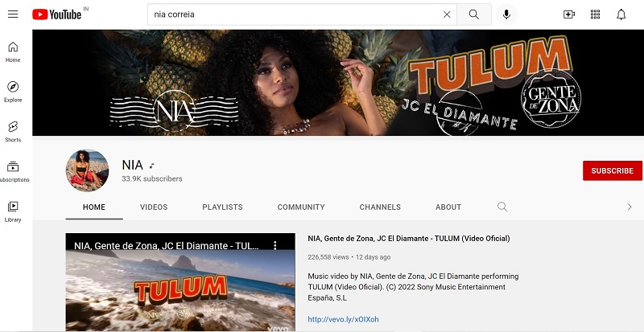The width and height of the screenshot is (644, 332).
Task: Switch to the CHANNELS tab
Action: (380, 207)
